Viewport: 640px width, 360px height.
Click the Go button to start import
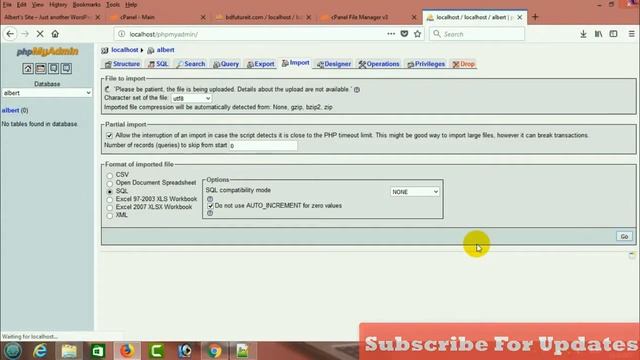pyautogui.click(x=624, y=236)
